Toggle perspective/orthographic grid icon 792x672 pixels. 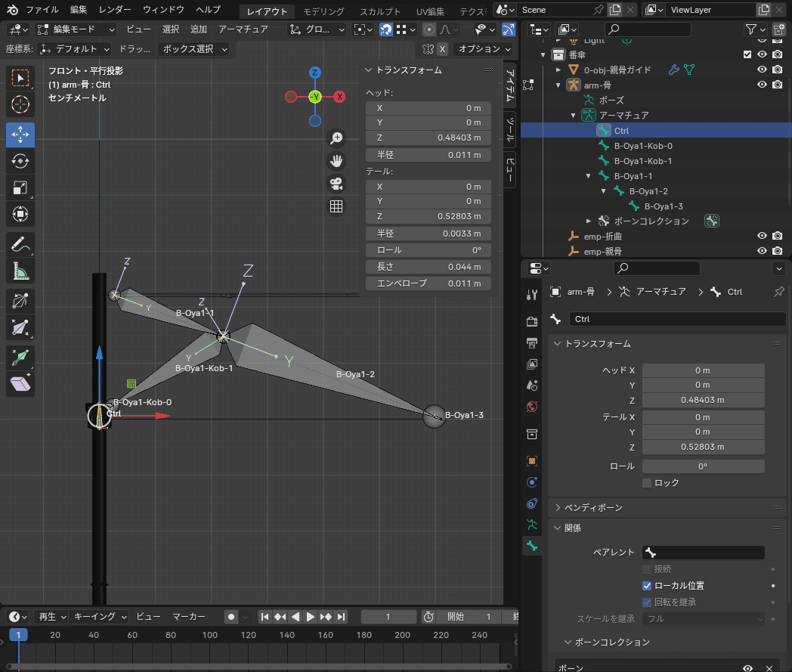(x=336, y=206)
